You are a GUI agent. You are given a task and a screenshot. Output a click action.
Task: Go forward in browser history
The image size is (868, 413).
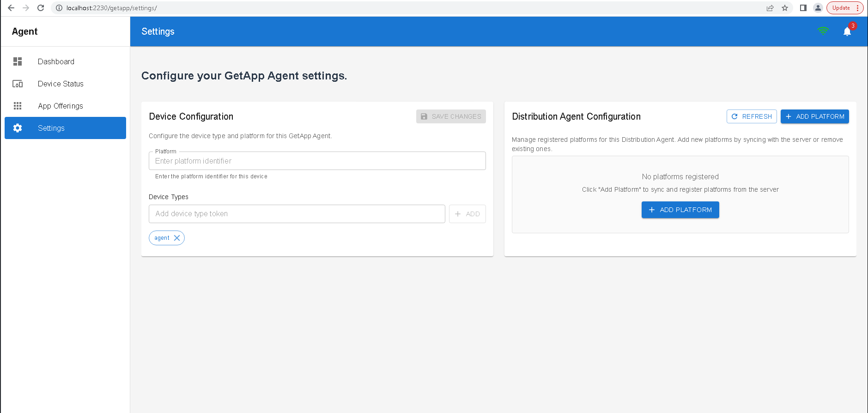click(x=26, y=8)
